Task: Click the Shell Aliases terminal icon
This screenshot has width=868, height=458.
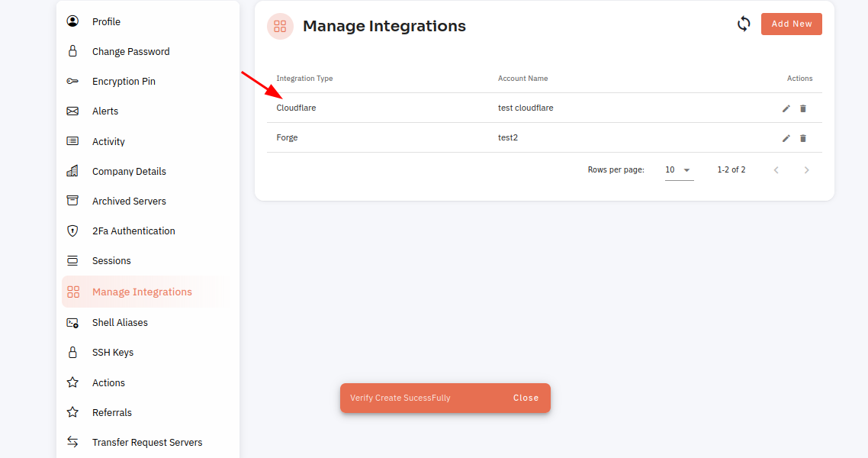Action: coord(72,322)
